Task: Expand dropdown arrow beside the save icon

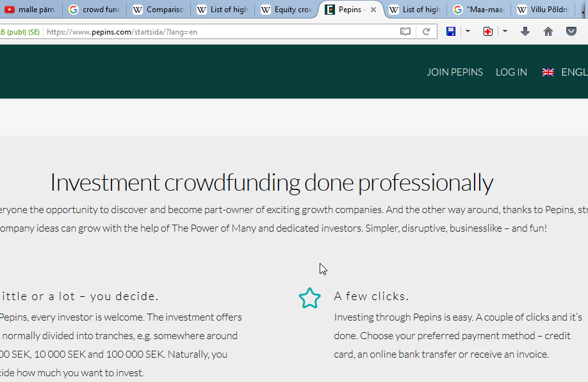Action: 468,31
